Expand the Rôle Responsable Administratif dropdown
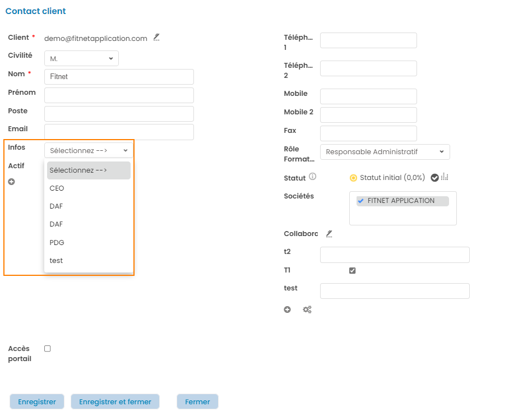The width and height of the screenshot is (532, 411). pyautogui.click(x=385, y=152)
